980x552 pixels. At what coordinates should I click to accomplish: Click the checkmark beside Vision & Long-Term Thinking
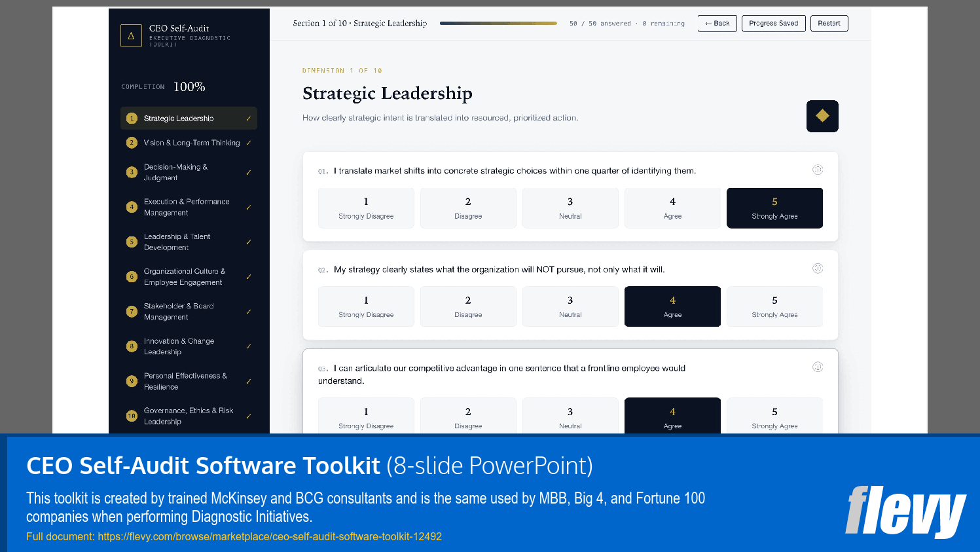pos(249,143)
